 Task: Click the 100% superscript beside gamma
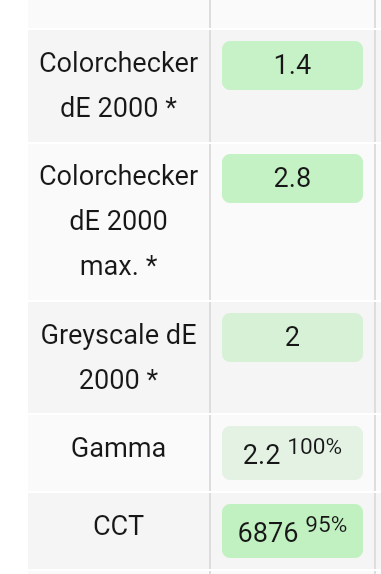pos(315,446)
